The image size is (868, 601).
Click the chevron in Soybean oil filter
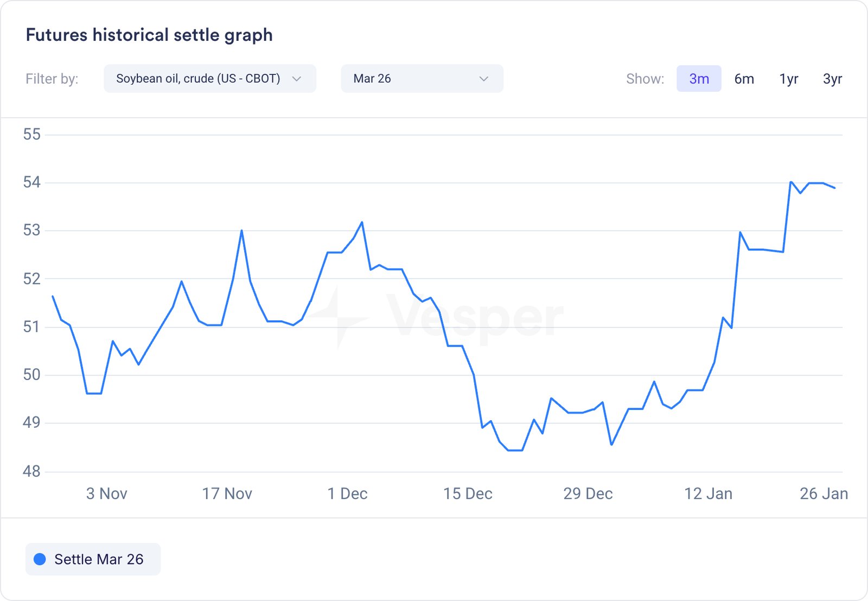tap(297, 79)
